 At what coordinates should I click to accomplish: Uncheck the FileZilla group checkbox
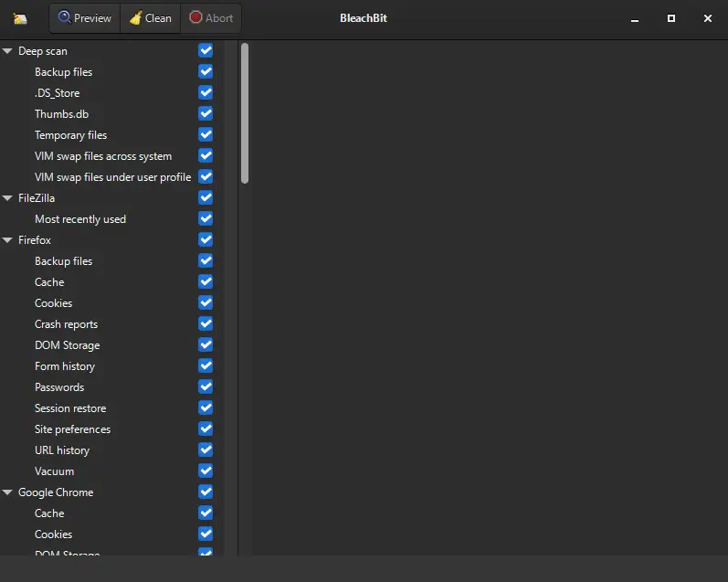point(206,198)
